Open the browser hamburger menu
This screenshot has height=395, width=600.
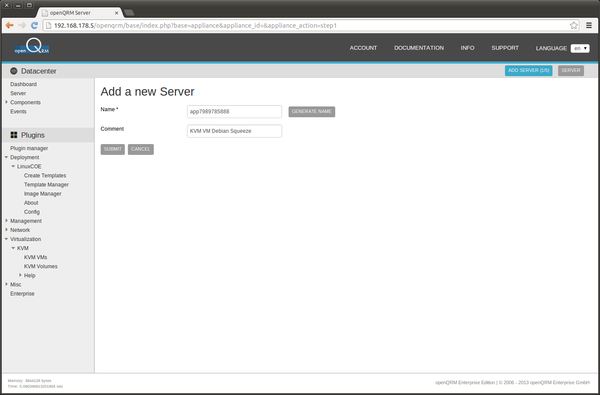pyautogui.click(x=589, y=25)
